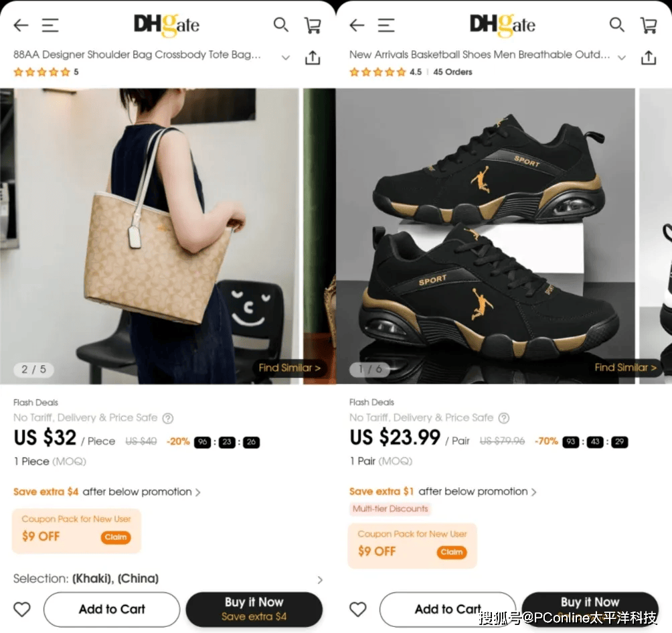Tap the help icon beside the bag's Price Safe
The image size is (672, 633).
click(168, 418)
